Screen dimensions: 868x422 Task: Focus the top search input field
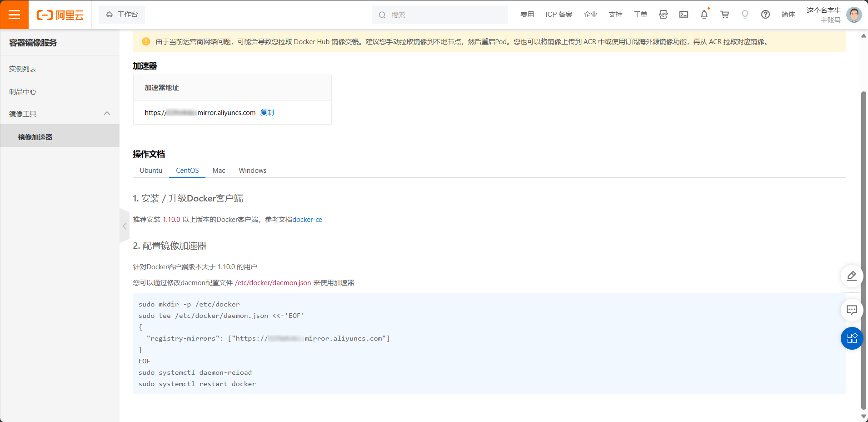coord(440,15)
